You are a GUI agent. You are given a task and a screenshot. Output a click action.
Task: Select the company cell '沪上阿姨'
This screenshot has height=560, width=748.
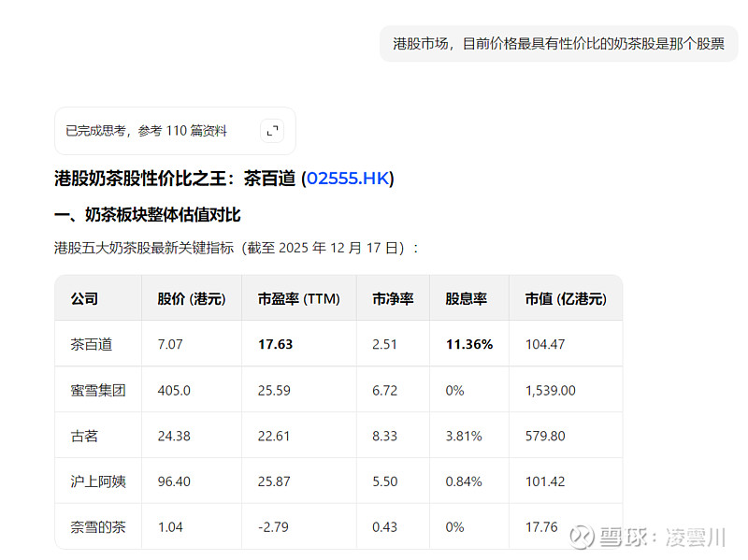[98, 481]
